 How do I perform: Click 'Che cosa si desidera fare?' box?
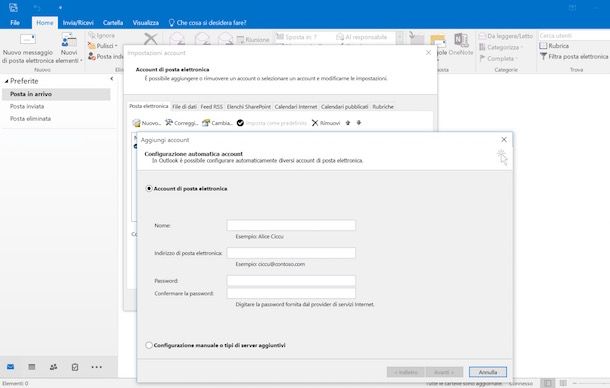(x=207, y=23)
